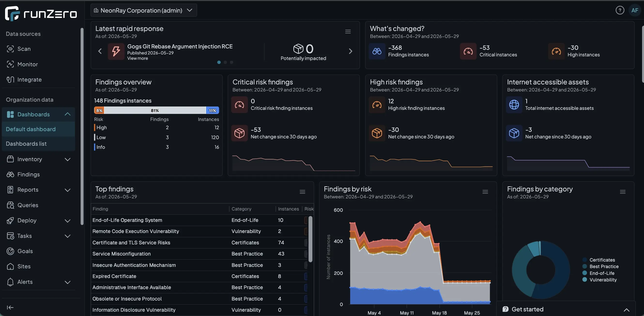The image size is (644, 316).
Task: Open Findings binoculars icon in sidebar
Action: [10, 174]
